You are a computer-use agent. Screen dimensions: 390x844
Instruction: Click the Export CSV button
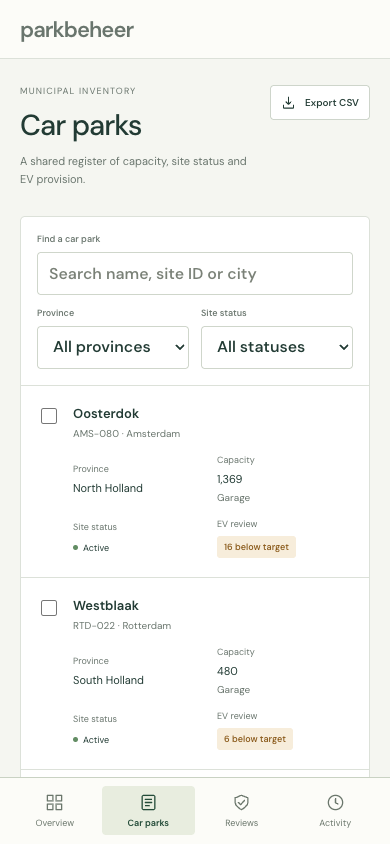coord(320,102)
